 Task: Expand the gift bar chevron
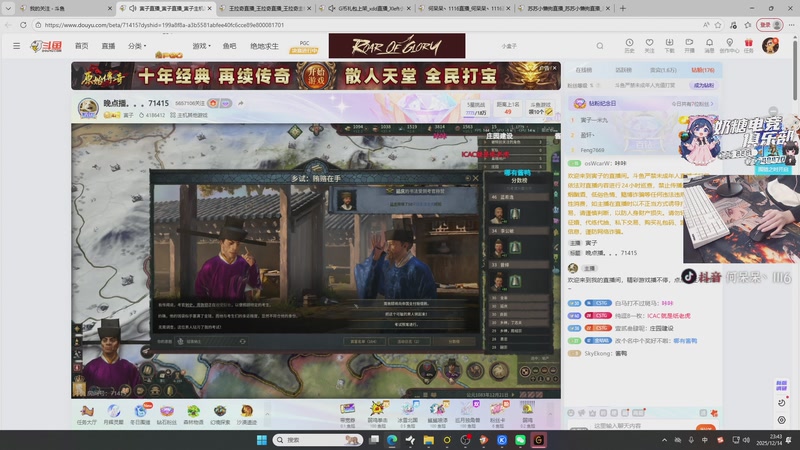(x=549, y=414)
